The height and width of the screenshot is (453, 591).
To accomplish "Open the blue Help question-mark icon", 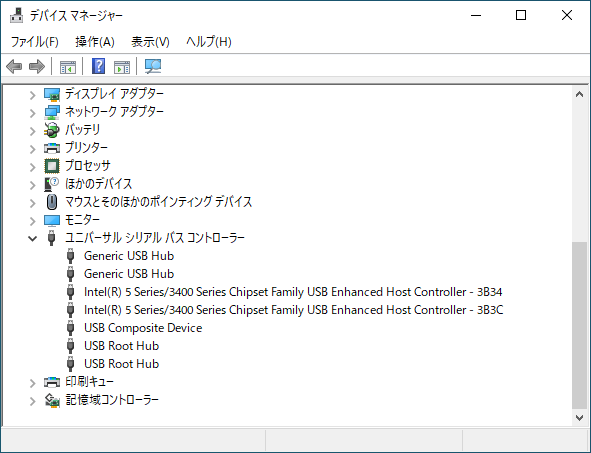I will (98, 66).
